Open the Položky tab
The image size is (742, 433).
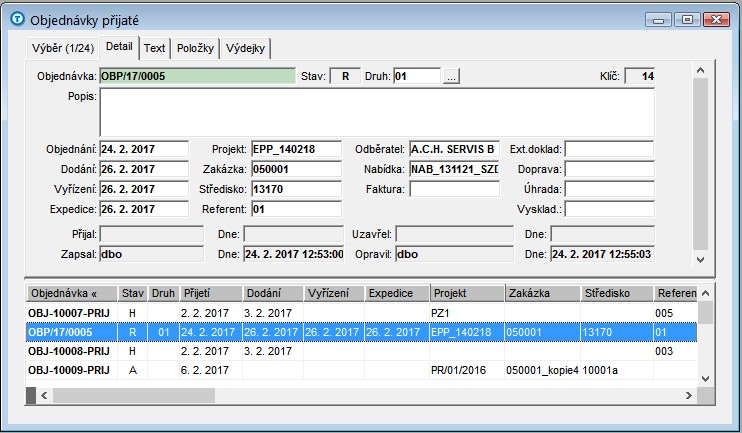coord(195,48)
